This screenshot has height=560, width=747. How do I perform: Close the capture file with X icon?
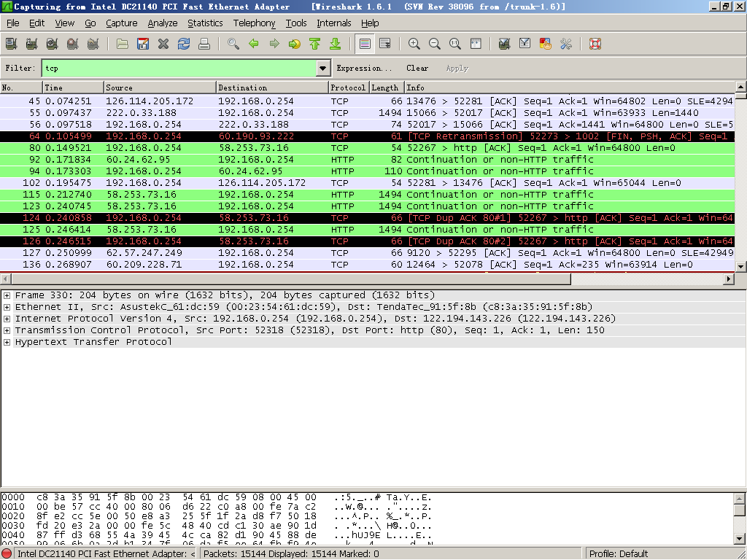163,44
